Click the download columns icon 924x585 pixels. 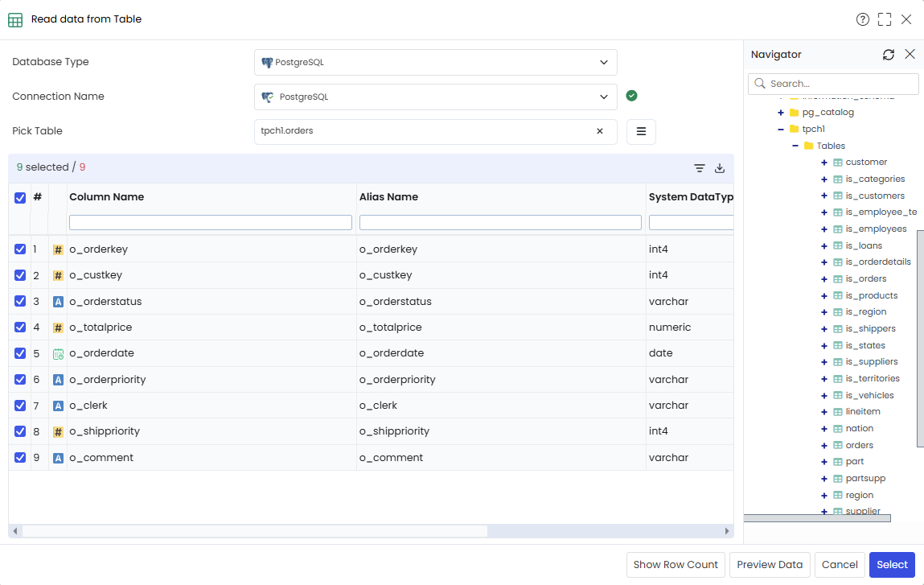720,168
